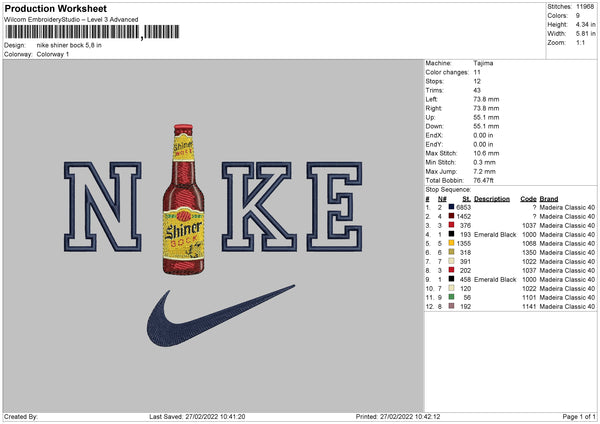
Task: Select the Color changes value 11
Action: coord(477,72)
